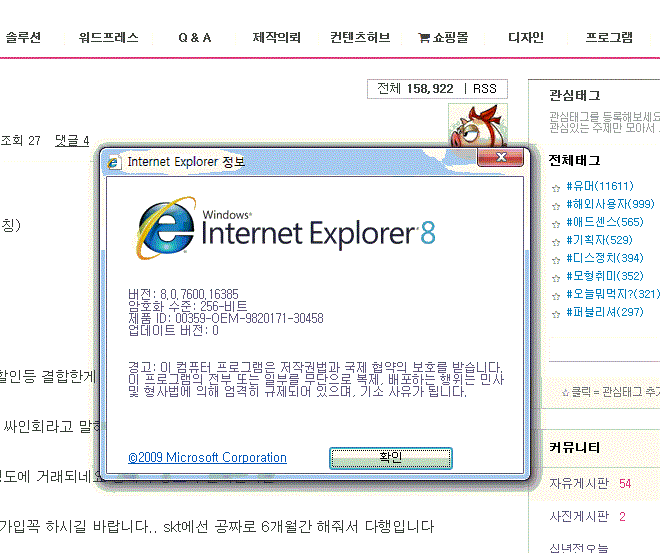Screen dimensions: 660x553
Task: Click the 확인 button in the dialog
Action: [x=391, y=458]
